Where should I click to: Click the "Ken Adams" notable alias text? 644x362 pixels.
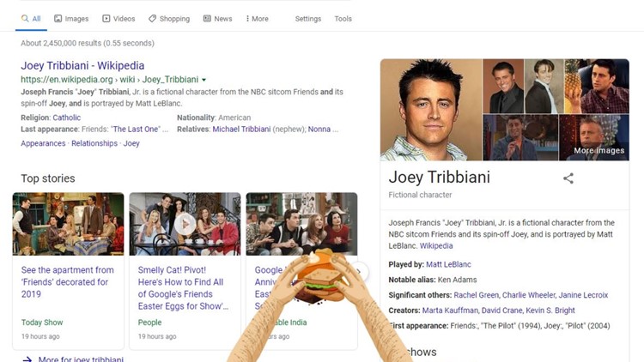click(457, 280)
